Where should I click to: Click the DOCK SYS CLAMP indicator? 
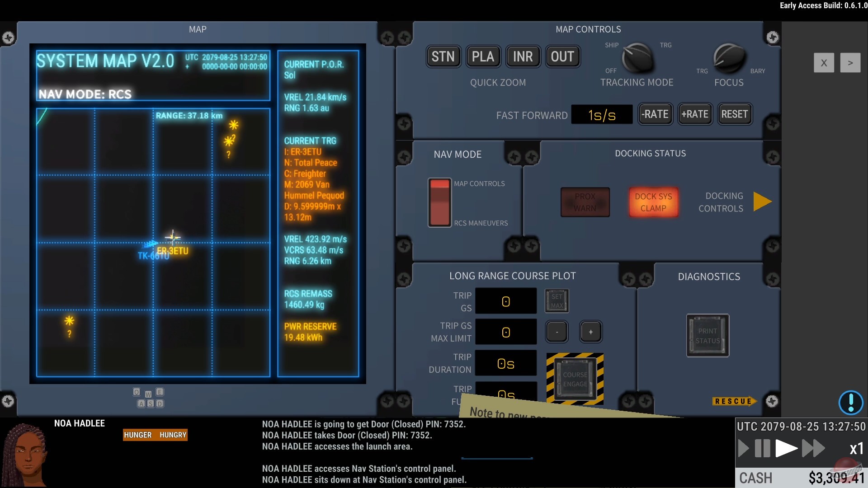tap(653, 202)
